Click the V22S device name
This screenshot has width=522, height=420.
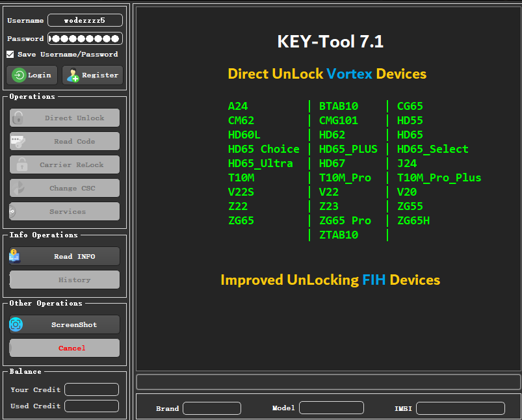[x=241, y=192]
